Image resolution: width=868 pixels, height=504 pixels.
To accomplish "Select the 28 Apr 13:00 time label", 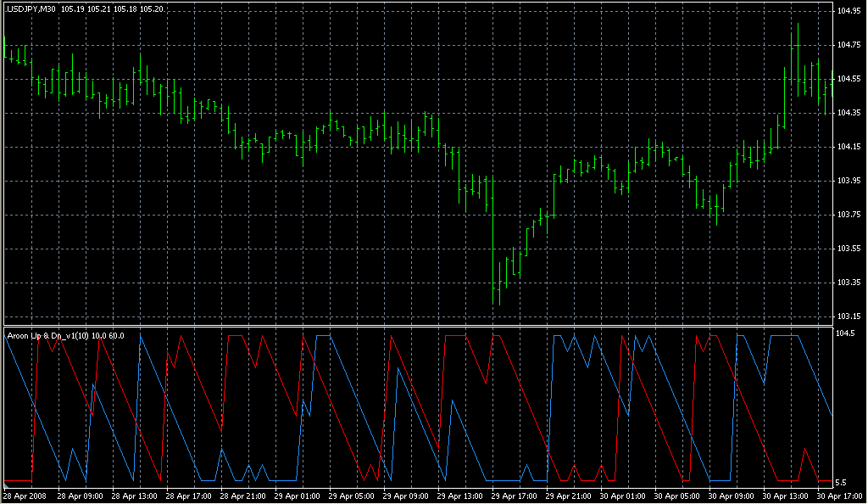I will tap(135, 496).
